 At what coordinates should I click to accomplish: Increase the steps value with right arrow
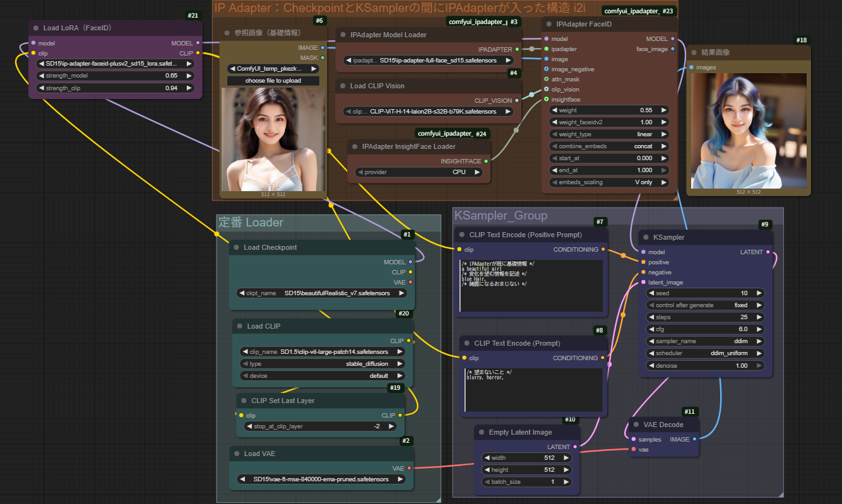[758, 317]
